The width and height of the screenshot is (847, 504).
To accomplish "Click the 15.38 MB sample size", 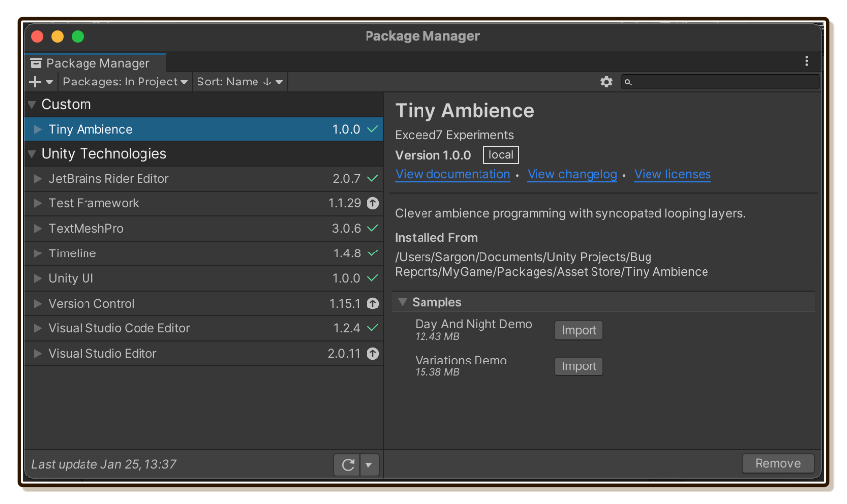I will pyautogui.click(x=437, y=372).
